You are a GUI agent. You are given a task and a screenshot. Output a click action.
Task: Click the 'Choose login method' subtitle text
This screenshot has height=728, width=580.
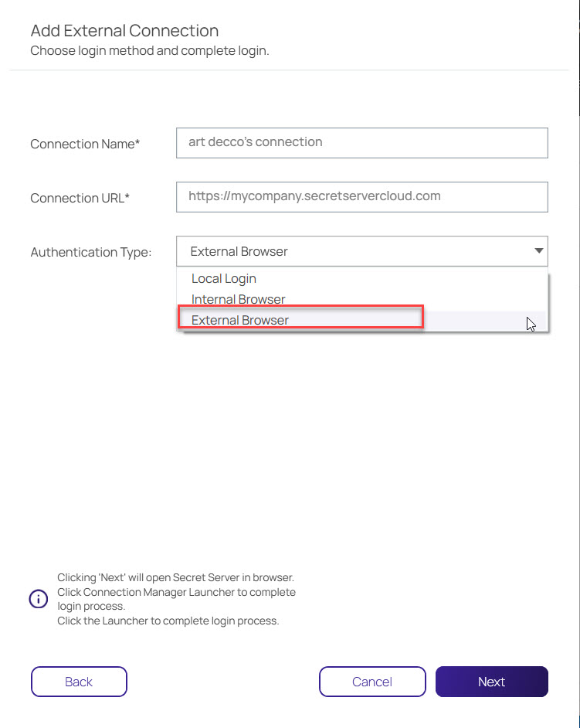point(149,51)
